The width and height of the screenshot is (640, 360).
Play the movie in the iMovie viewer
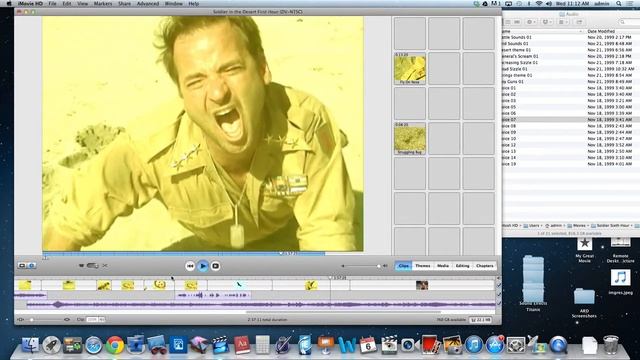(x=203, y=266)
